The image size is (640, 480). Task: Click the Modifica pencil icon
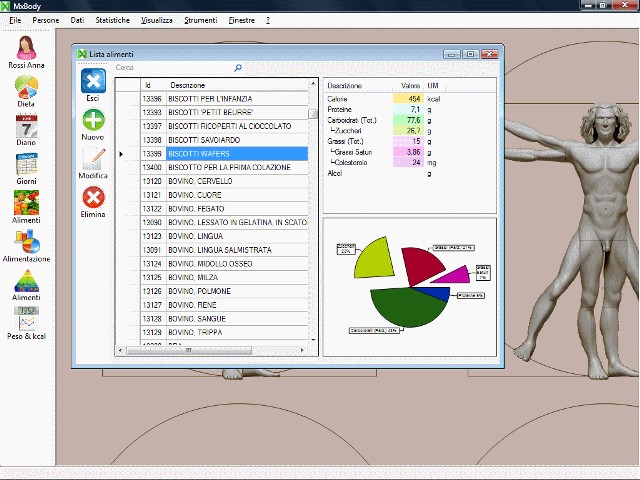(93, 158)
